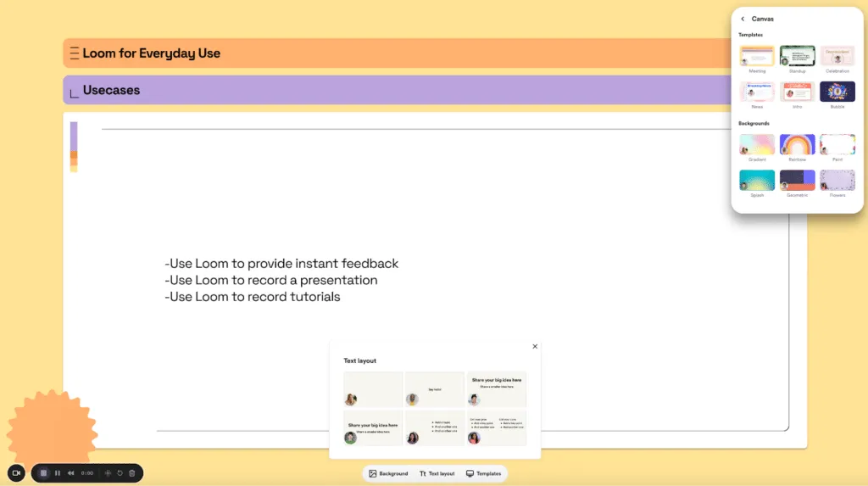Stop the recording

44,473
